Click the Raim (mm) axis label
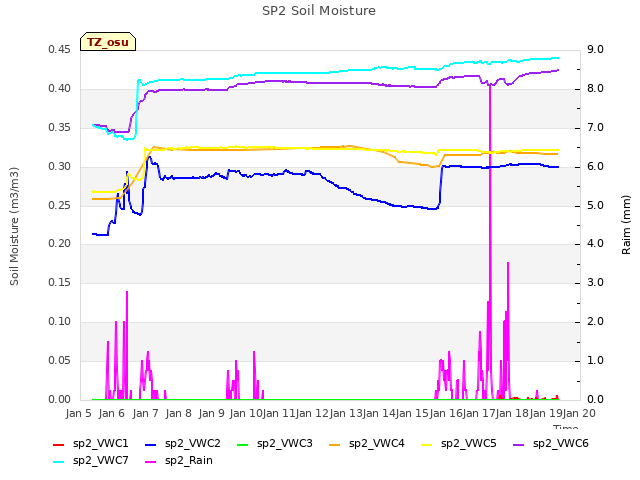This screenshot has width=640, height=480. tap(626, 225)
